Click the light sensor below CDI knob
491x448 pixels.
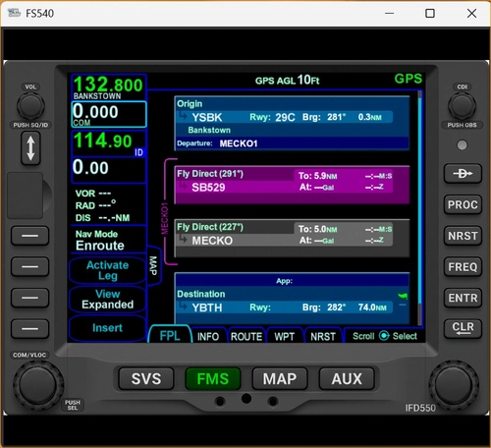pos(462,144)
